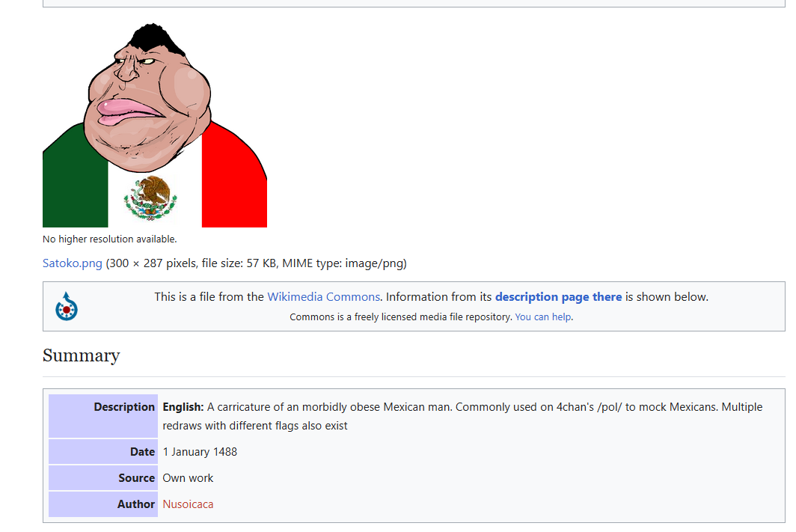
Task: Select the 'Own work' source value
Action: click(188, 477)
